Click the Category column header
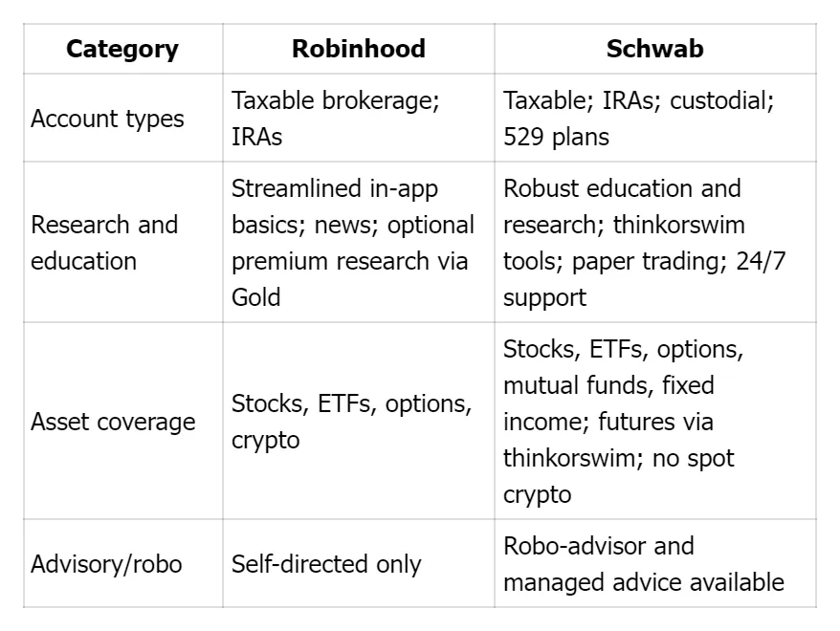This screenshot has width=840, height=631. (122, 50)
